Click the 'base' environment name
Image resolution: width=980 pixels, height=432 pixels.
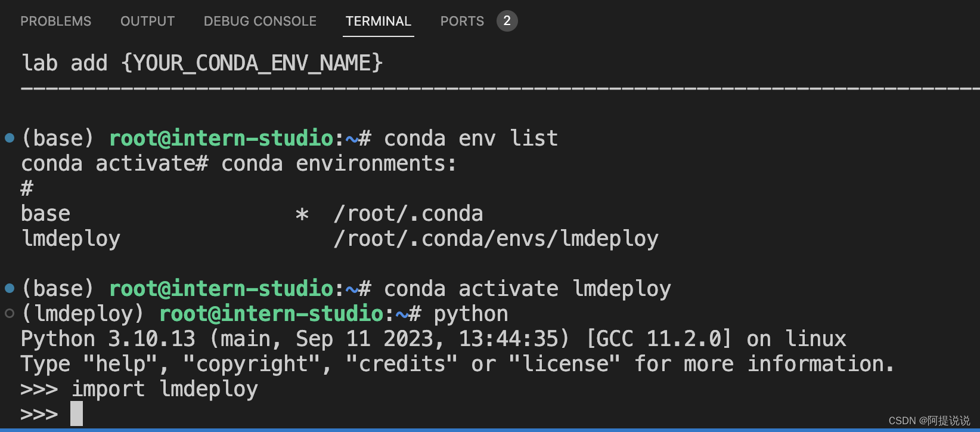tap(46, 214)
